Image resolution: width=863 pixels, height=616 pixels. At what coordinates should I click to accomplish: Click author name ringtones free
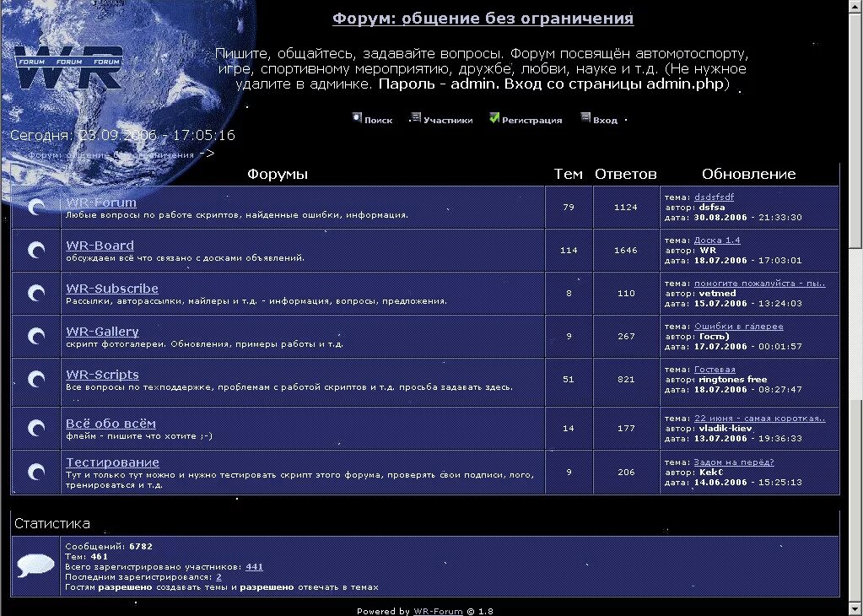coord(732,379)
